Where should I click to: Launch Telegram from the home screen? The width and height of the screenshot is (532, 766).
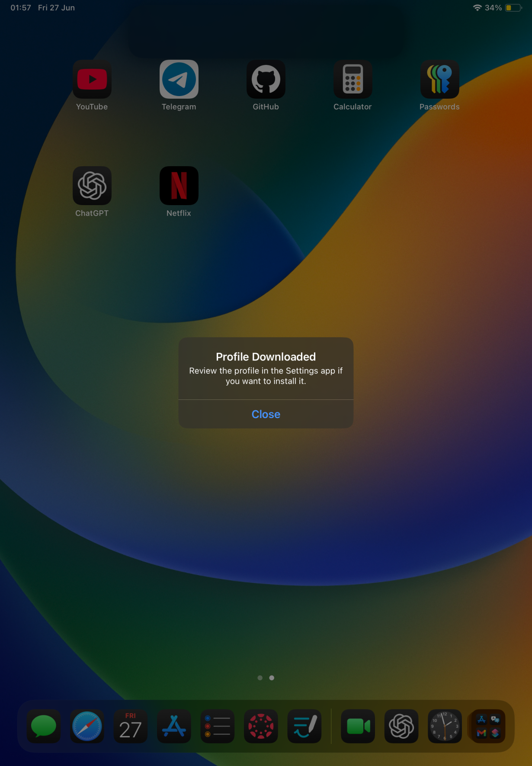click(x=179, y=80)
